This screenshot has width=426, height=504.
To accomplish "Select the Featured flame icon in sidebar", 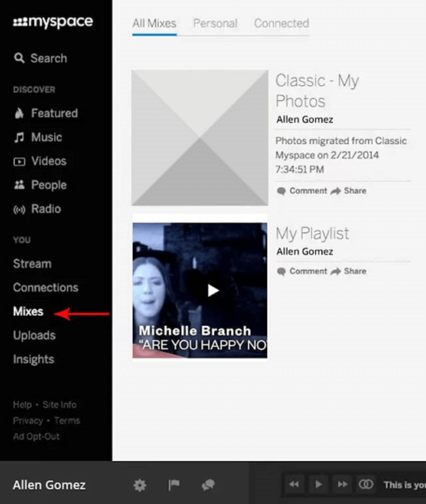I will [19, 113].
